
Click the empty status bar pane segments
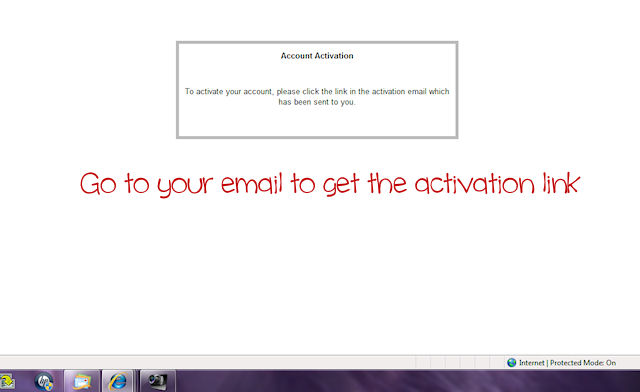coord(459,363)
